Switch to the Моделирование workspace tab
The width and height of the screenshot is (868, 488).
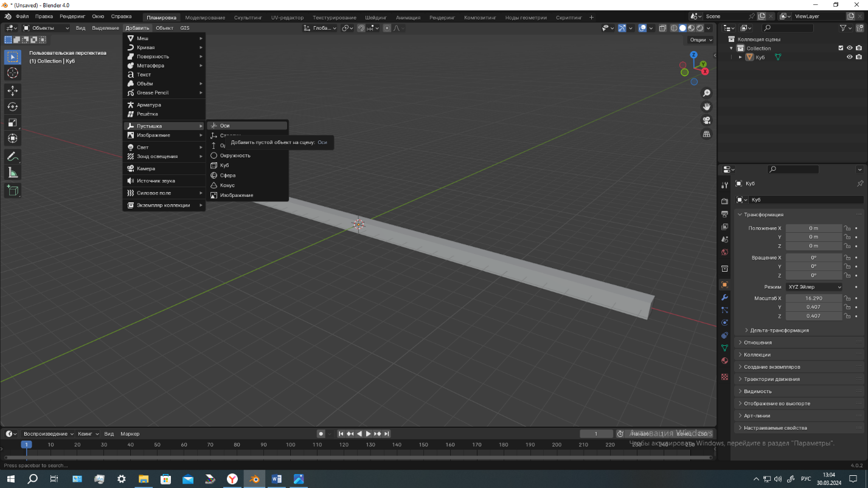[x=204, y=18]
